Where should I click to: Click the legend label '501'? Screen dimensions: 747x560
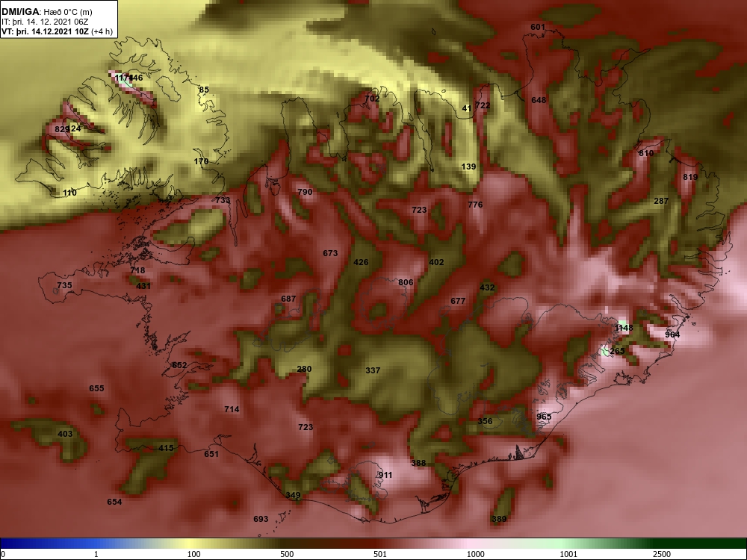point(379,554)
